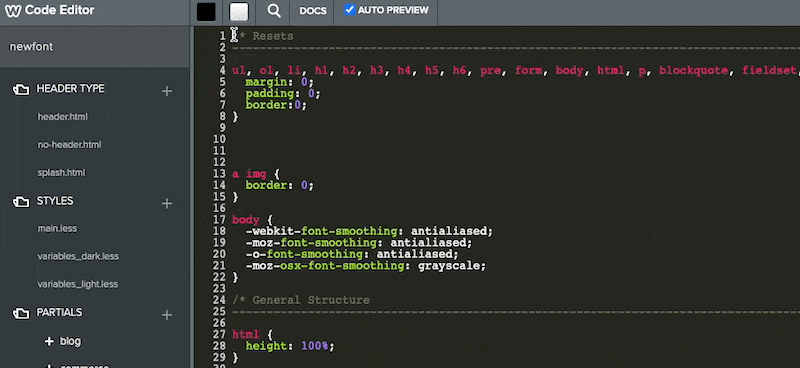800x368 pixels.
Task: Click the -webkit-font-smoothing line
Action: (369, 231)
